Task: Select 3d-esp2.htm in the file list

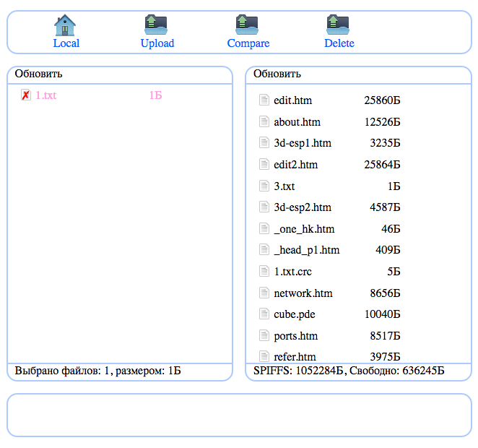Action: pyautogui.click(x=303, y=207)
